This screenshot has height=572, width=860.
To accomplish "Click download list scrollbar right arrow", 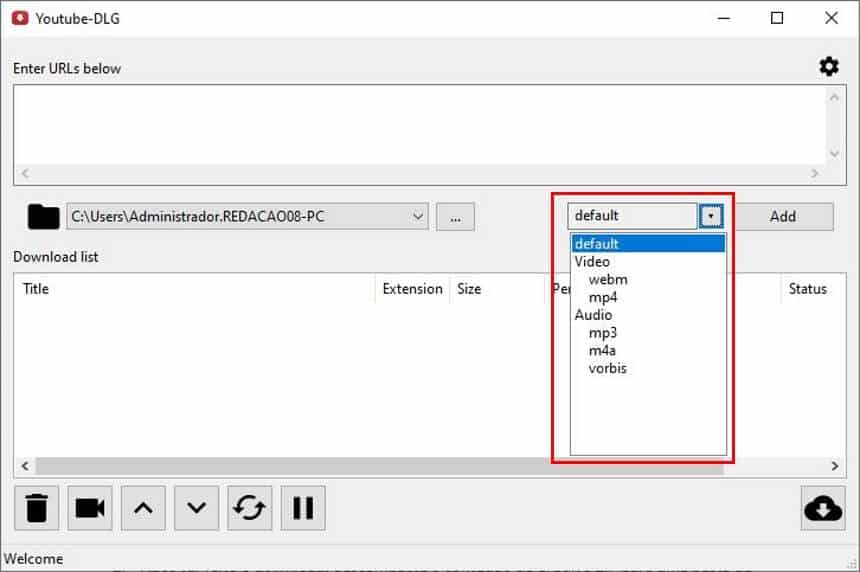I will point(835,466).
